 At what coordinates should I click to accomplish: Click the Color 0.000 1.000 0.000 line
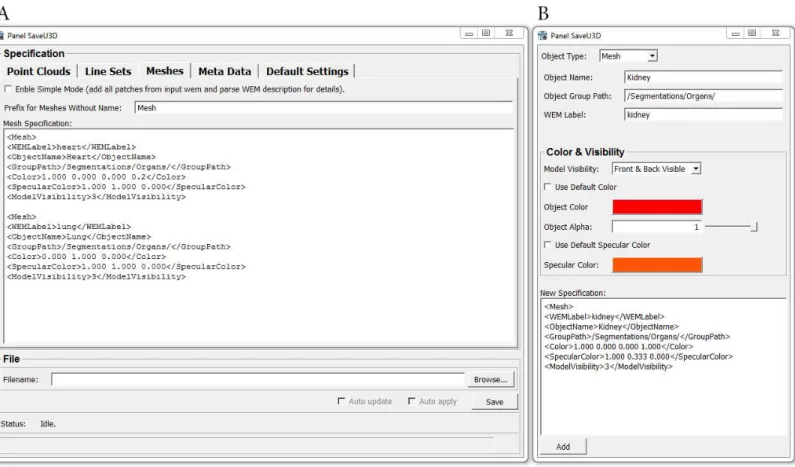point(86,257)
